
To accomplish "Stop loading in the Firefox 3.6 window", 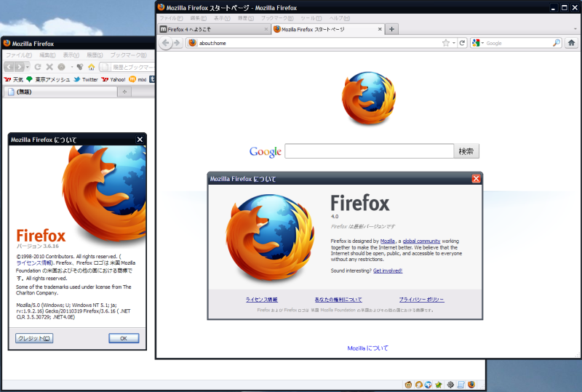I will pyautogui.click(x=49, y=67).
